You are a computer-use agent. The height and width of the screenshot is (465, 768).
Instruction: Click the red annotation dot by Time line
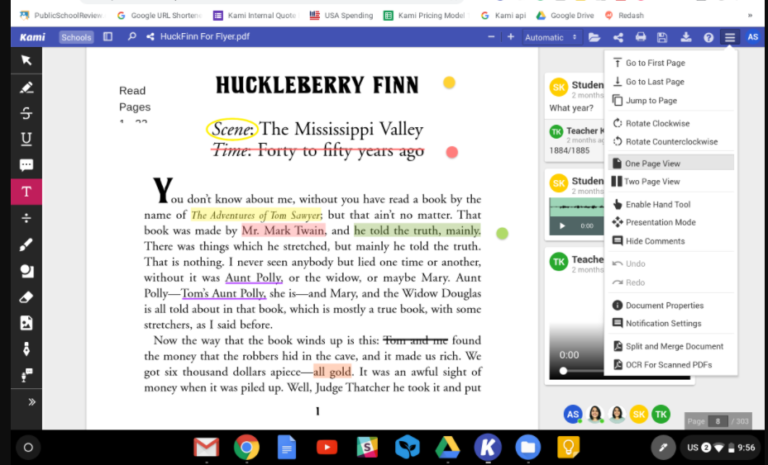pyautogui.click(x=452, y=152)
